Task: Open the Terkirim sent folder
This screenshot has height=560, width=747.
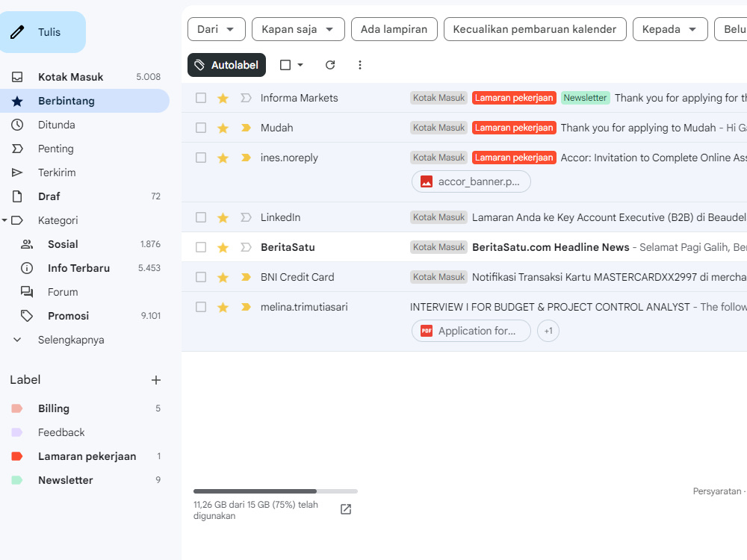Action: (85, 172)
